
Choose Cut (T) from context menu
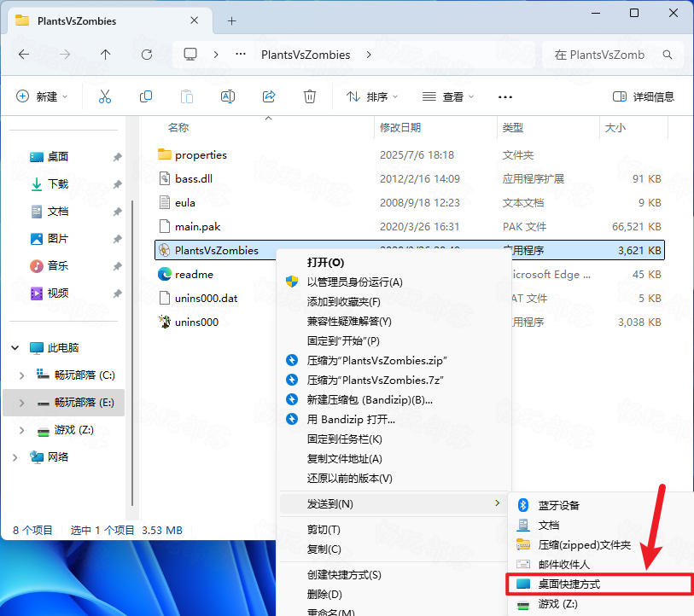pyautogui.click(x=394, y=530)
